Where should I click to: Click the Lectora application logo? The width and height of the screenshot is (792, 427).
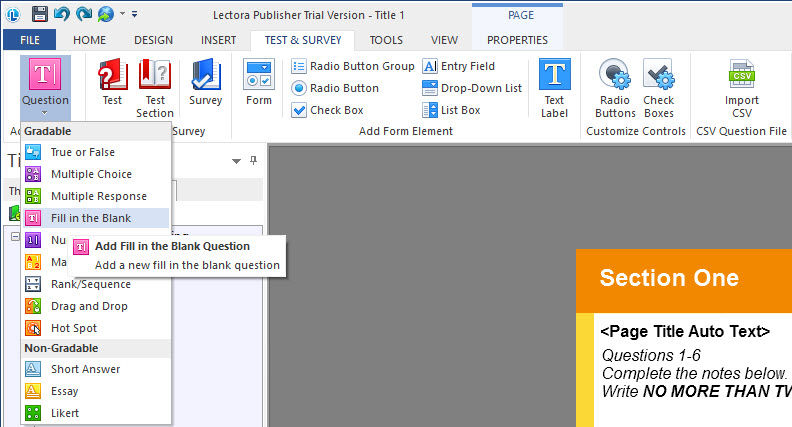tap(13, 15)
